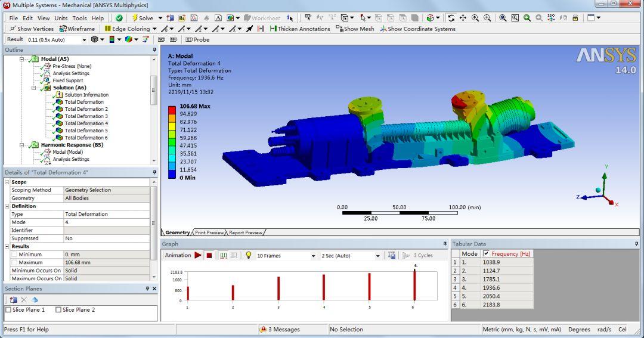
Task: Click the Zoom to Fit icon
Action: pos(503,18)
